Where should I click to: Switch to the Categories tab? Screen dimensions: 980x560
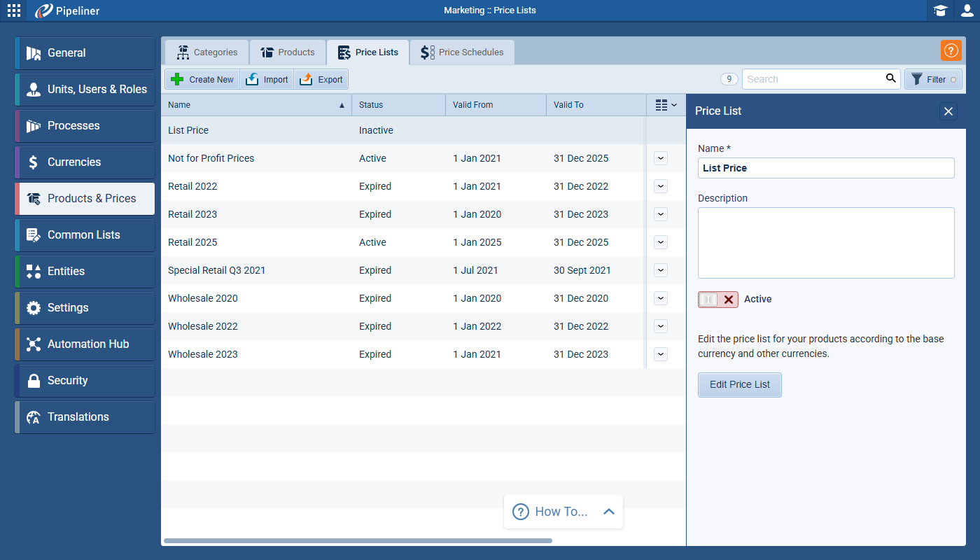tap(207, 52)
